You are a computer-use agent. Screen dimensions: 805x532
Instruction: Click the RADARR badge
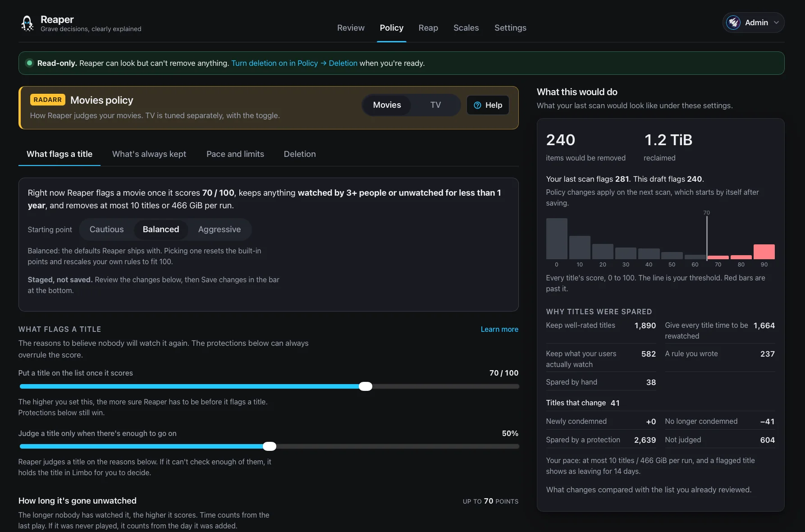click(x=47, y=100)
